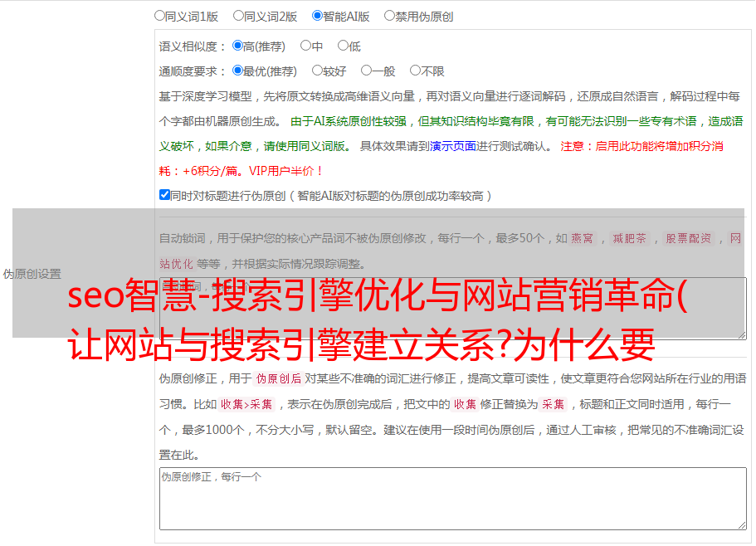Click the 收集>采集 example tag
The width and height of the screenshot is (756, 546).
(x=246, y=404)
